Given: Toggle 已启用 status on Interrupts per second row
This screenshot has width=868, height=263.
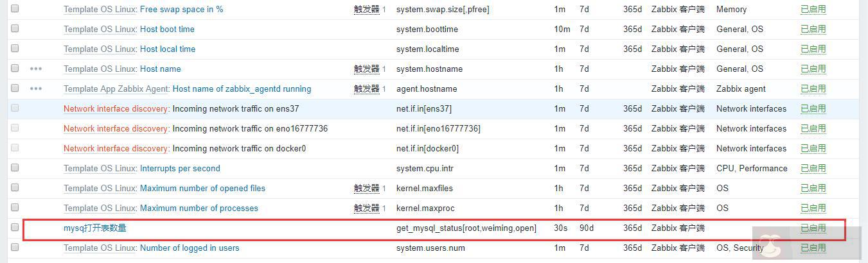Looking at the screenshot, I should point(813,168).
